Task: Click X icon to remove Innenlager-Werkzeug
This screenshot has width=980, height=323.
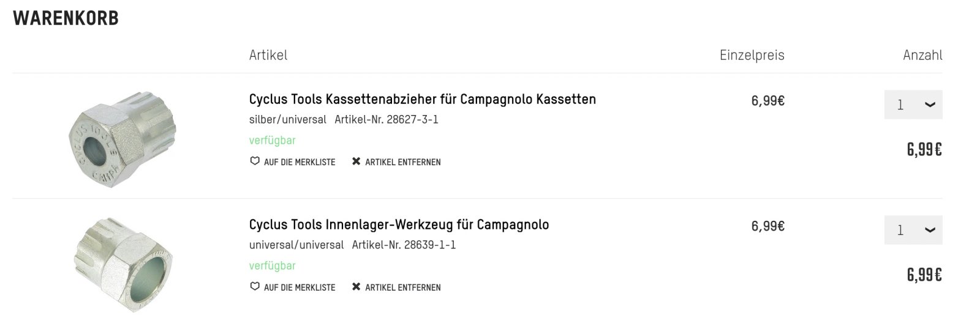Action: [x=356, y=287]
